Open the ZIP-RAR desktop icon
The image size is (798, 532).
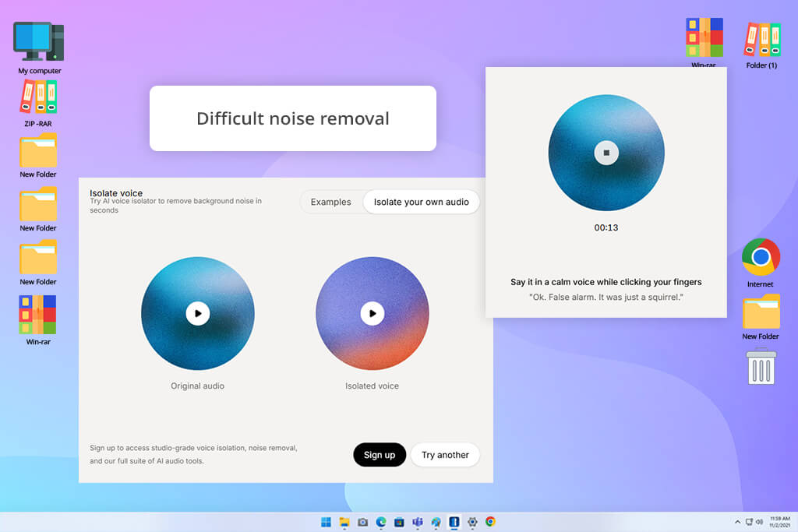coord(38,104)
